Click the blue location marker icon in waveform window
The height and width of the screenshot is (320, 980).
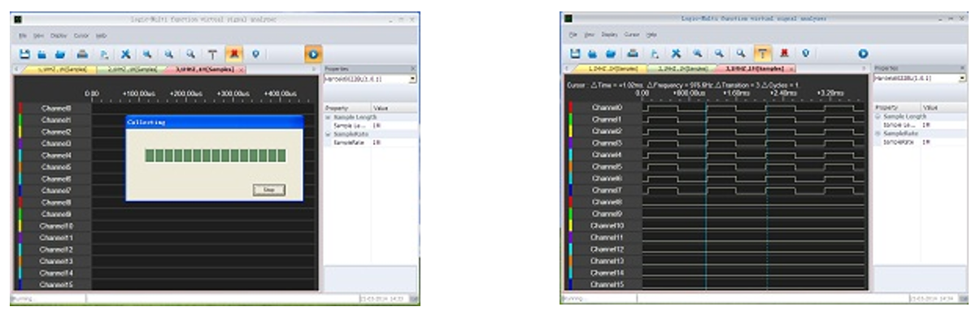coord(806,54)
